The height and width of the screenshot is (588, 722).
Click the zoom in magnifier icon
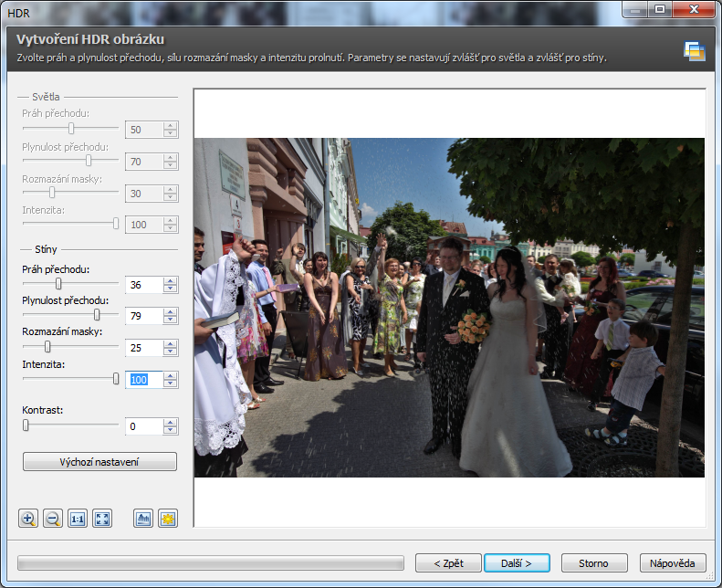(x=28, y=519)
